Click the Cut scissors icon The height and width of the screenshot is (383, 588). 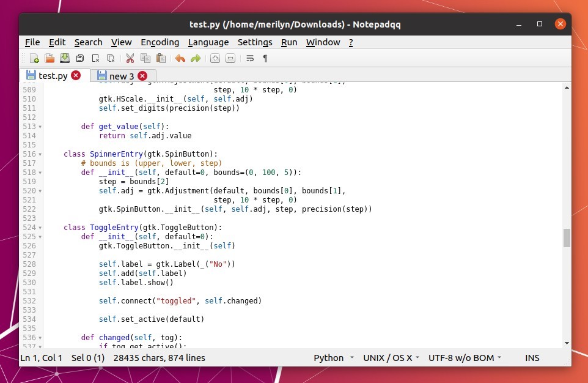[130, 59]
